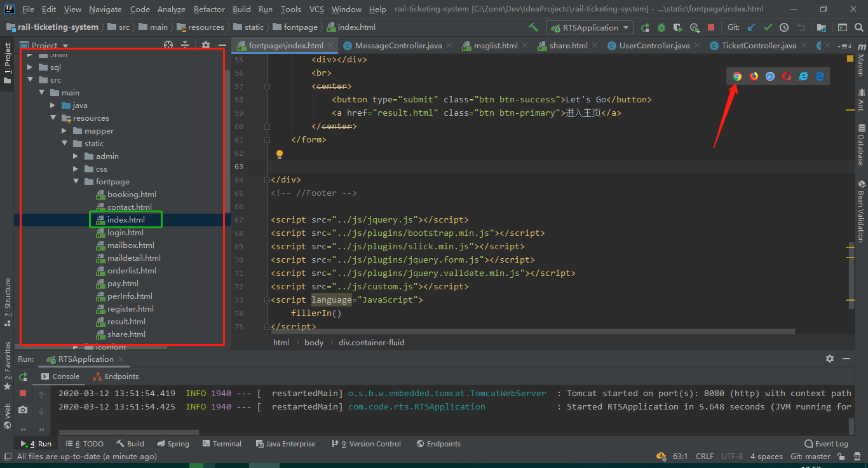The image size is (868, 468).
Task: Click rerun icon in Run panel
Action: [x=23, y=376]
